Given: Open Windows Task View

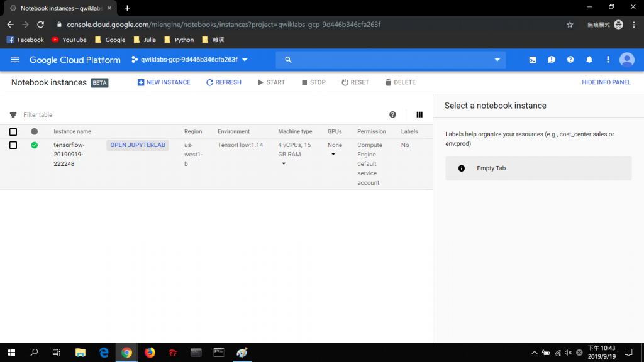Looking at the screenshot, I should click(57, 353).
